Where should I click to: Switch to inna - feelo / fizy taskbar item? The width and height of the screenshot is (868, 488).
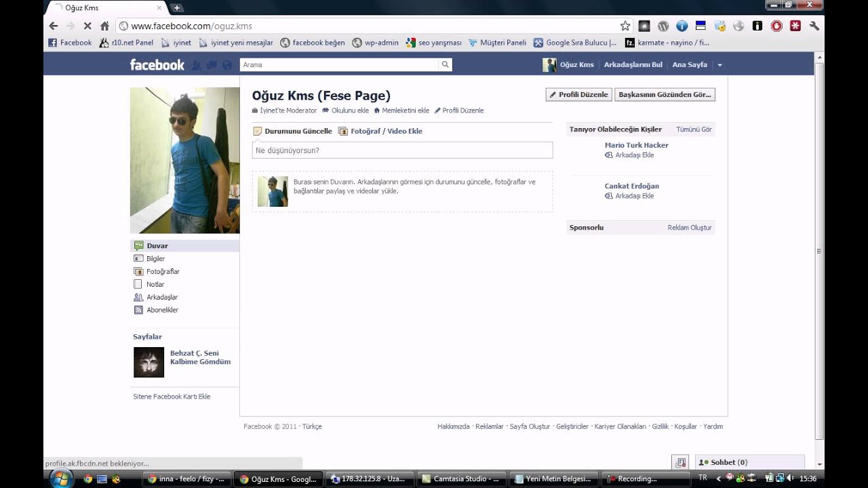tap(185, 479)
